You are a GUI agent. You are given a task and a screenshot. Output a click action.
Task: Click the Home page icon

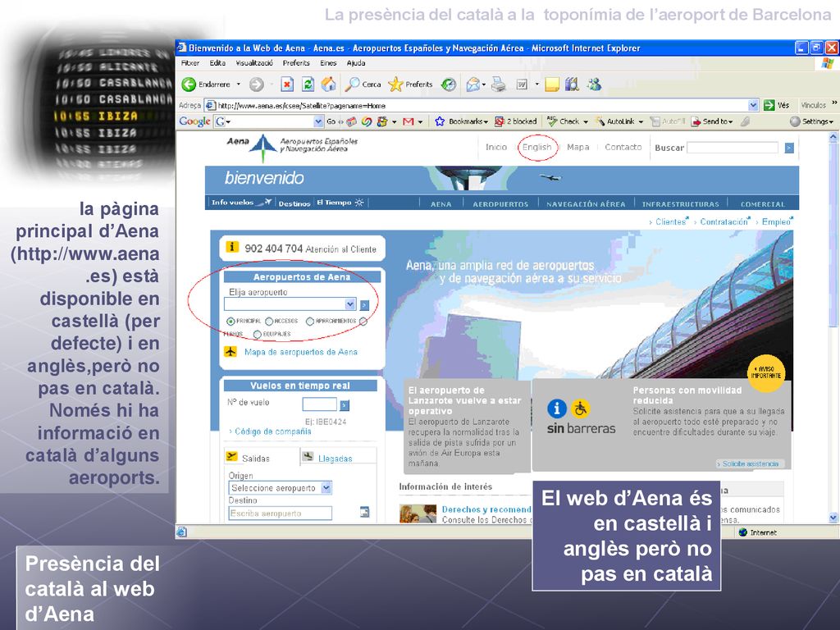pos(328,84)
